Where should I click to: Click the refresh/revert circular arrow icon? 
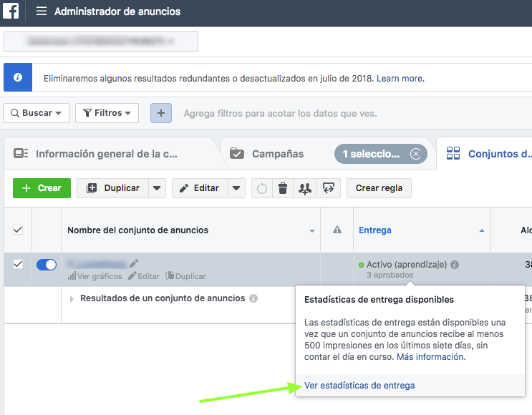coord(262,188)
